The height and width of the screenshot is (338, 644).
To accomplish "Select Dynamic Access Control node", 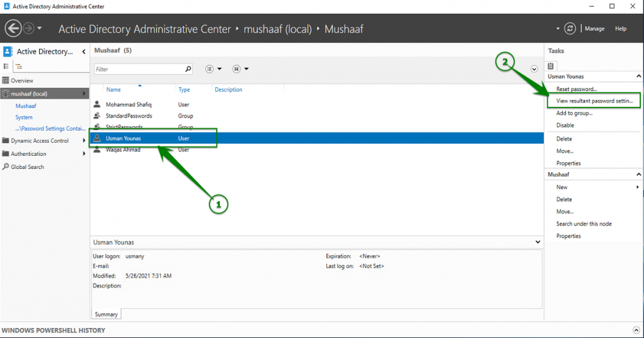I will tap(40, 141).
